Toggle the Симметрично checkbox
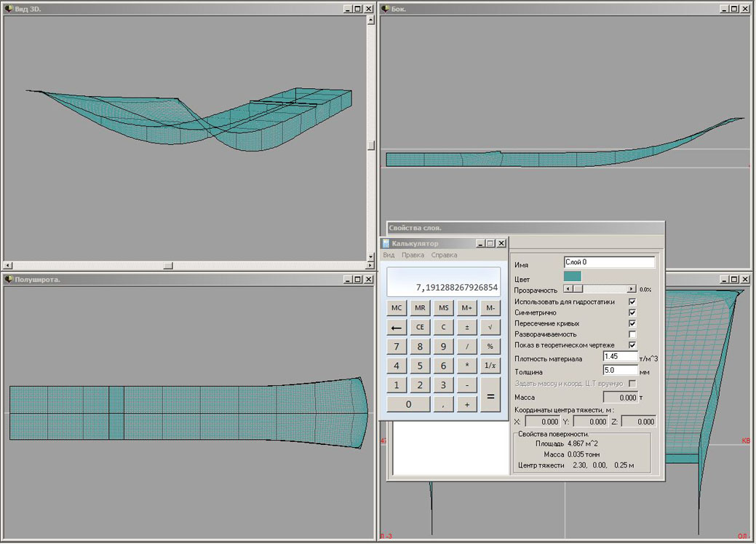This screenshot has width=756, height=544. [x=632, y=312]
